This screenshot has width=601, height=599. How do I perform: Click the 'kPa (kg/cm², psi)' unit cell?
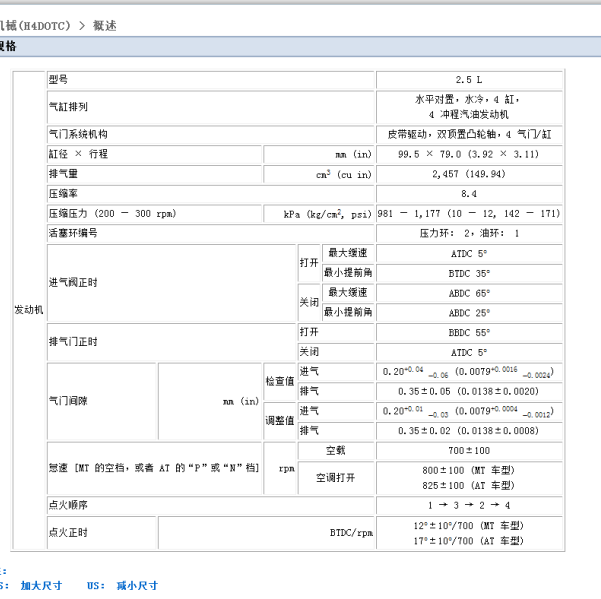point(319,213)
